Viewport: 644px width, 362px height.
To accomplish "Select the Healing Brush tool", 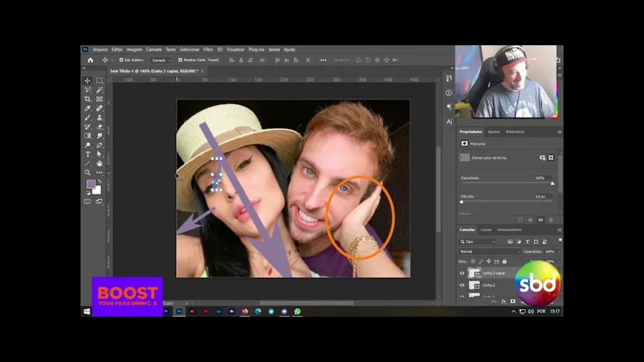I will (x=100, y=108).
